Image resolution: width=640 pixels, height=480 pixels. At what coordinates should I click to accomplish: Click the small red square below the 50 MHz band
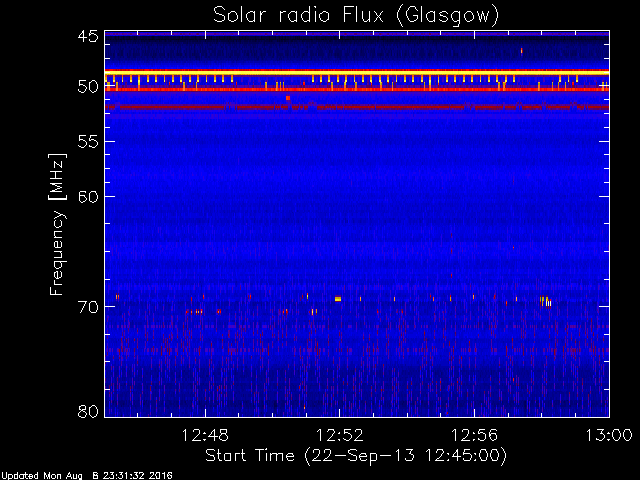point(288,98)
